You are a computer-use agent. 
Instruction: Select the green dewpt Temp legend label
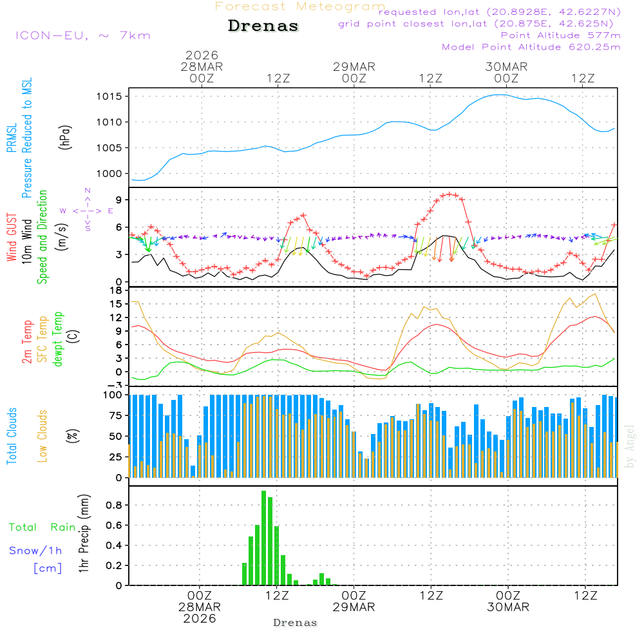click(58, 340)
